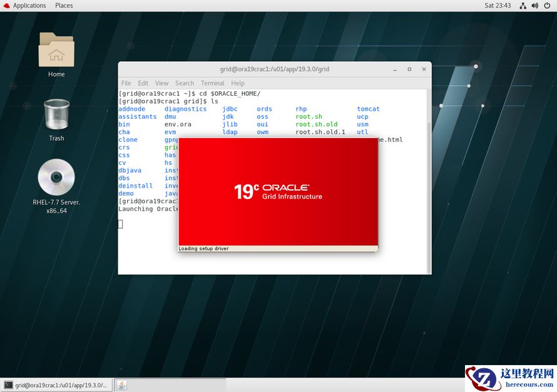Click the Java installer taskbar icon

pyautogui.click(x=121, y=385)
